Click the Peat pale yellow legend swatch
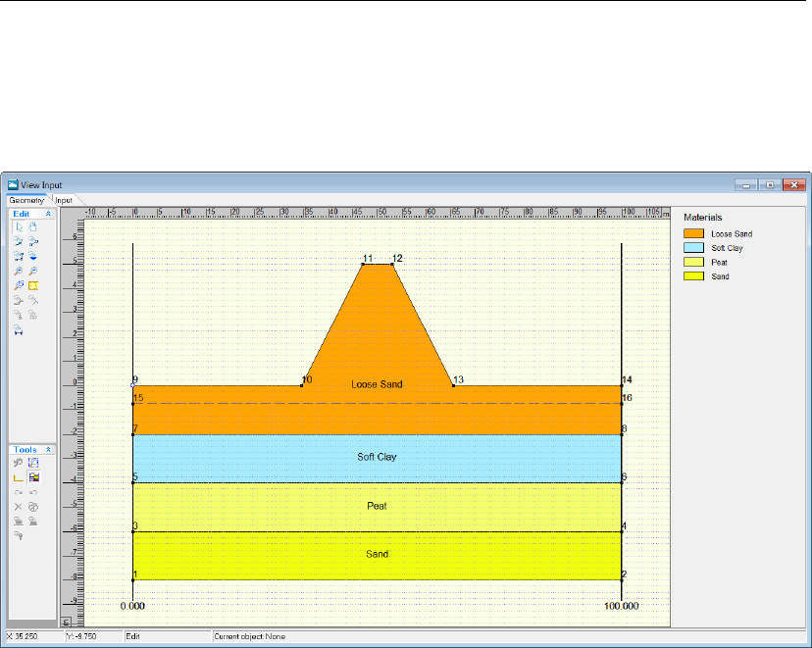 click(x=694, y=263)
